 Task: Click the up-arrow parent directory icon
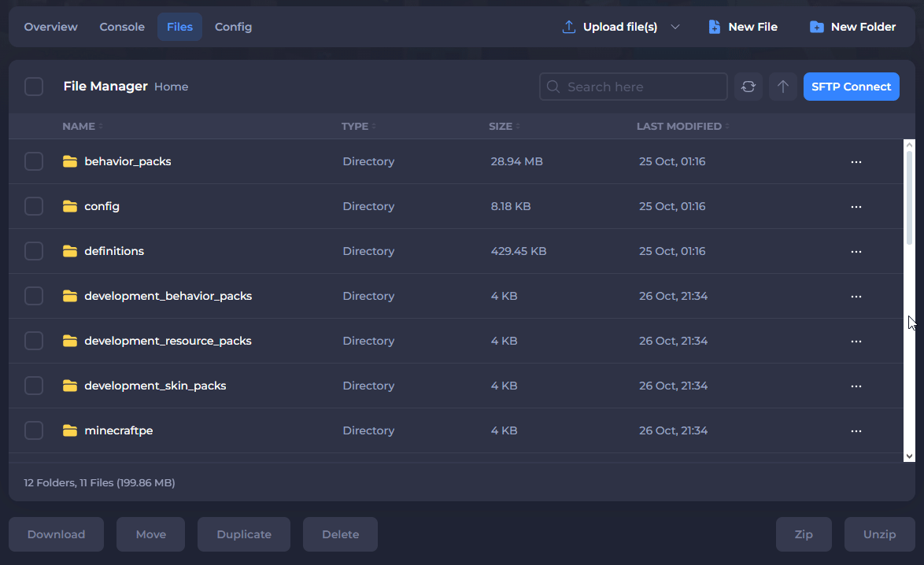(782, 87)
